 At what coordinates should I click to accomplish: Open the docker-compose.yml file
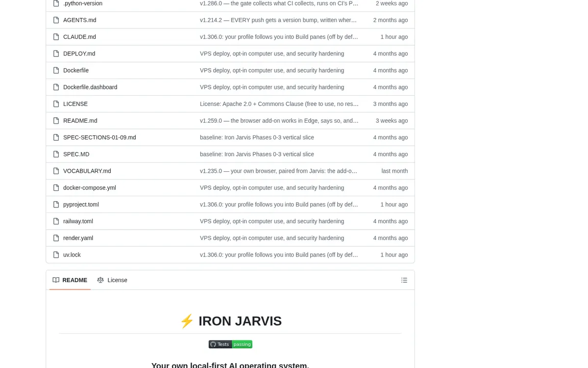click(90, 187)
